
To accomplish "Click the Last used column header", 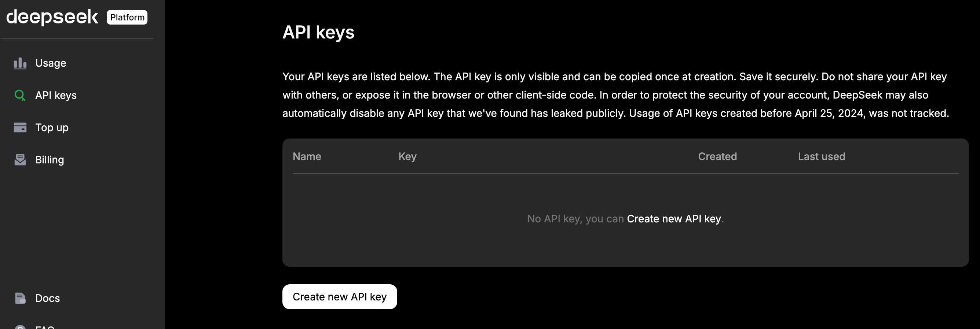I will click(x=821, y=156).
